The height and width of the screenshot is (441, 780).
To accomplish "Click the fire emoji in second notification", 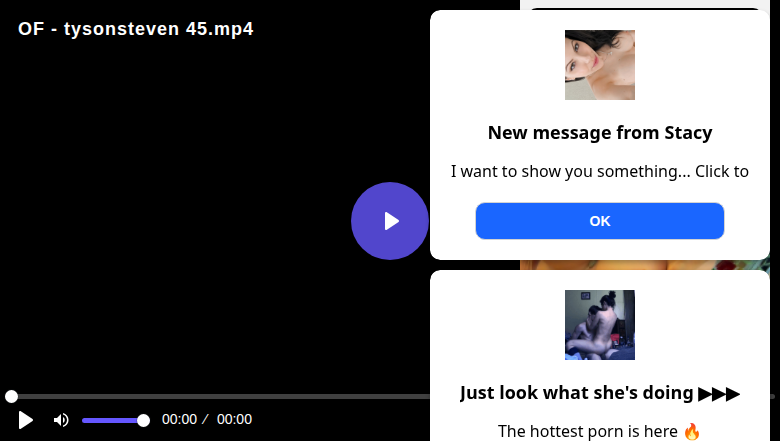I will [x=692, y=432].
